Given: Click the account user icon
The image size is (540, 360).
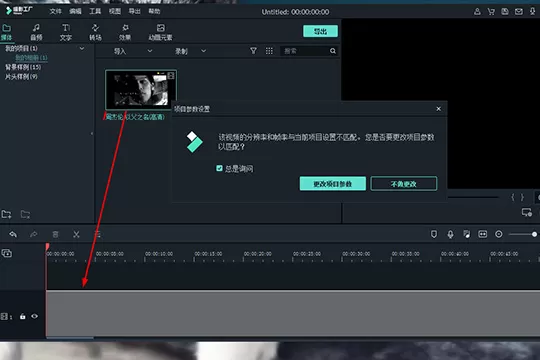Looking at the screenshot, I should [477, 12].
